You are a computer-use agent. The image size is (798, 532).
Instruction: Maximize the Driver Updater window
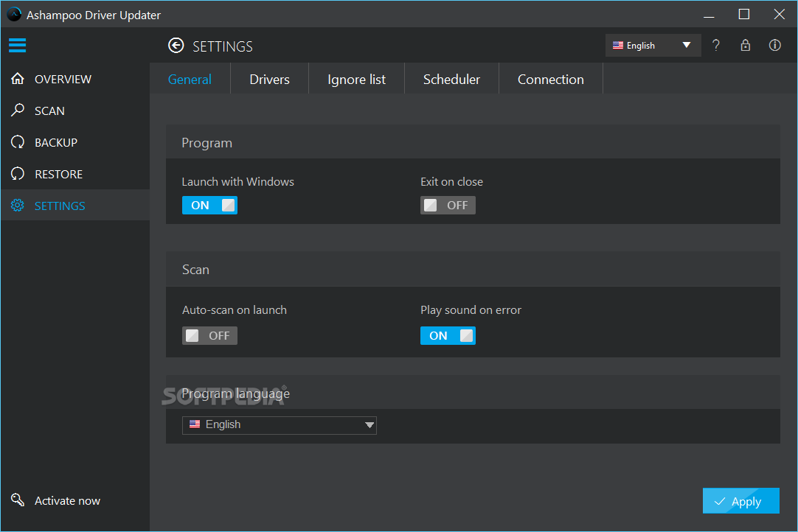744,14
